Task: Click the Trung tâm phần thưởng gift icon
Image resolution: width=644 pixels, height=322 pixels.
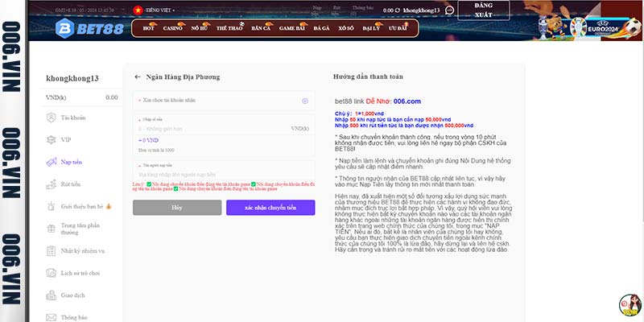Action: pyautogui.click(x=51, y=229)
